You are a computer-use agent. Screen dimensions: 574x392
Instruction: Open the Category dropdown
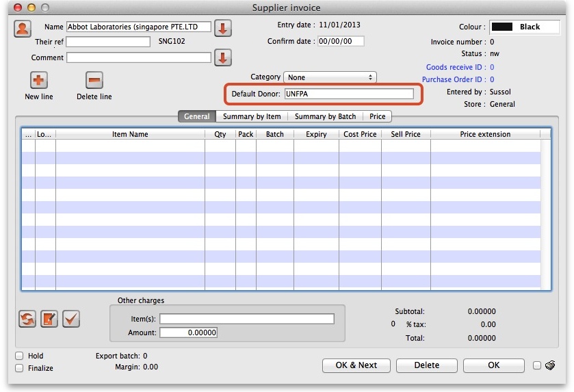click(330, 77)
